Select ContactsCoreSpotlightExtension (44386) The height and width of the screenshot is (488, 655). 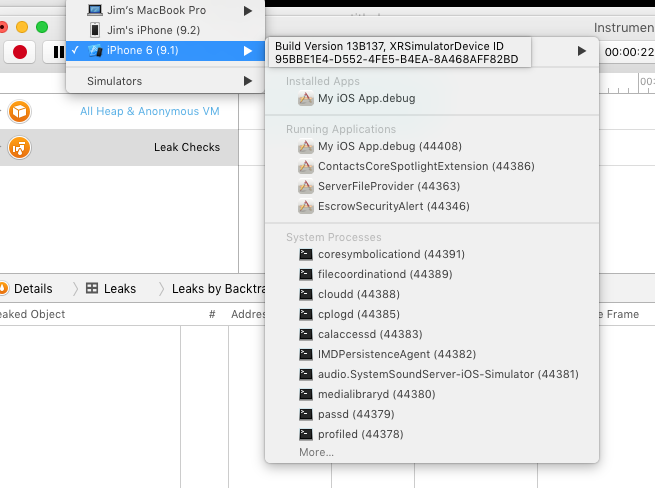432,166
